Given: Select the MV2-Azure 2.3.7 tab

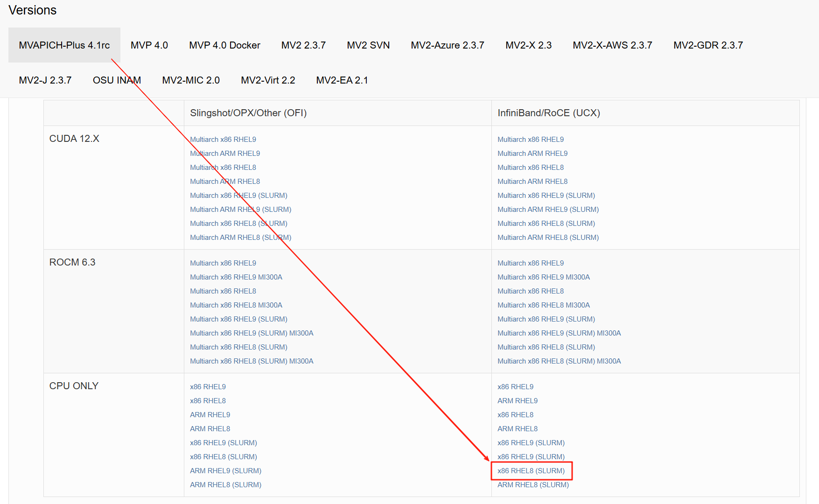Looking at the screenshot, I should [x=448, y=45].
